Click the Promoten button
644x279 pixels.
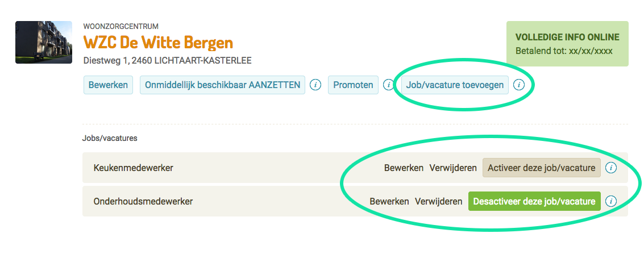pyautogui.click(x=353, y=85)
